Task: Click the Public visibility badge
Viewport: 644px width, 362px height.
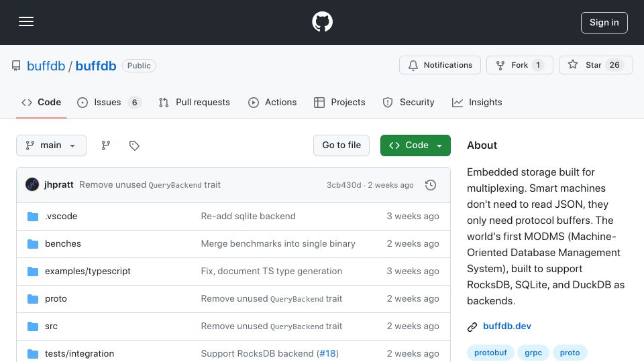Action: (139, 66)
